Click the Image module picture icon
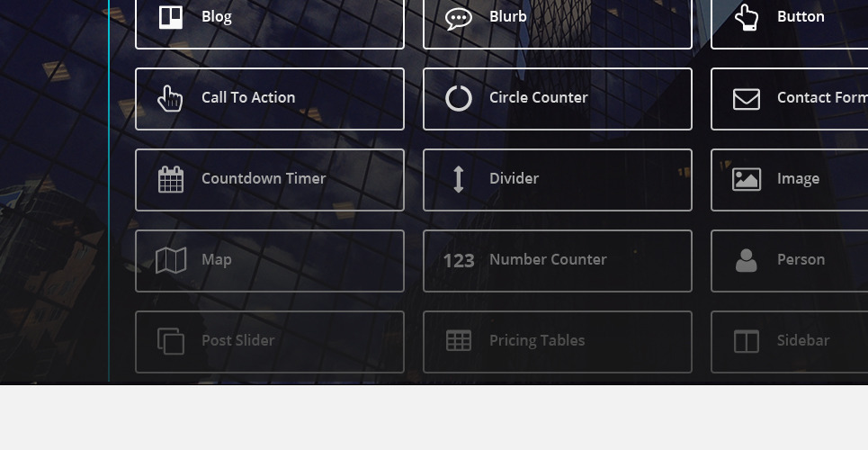The height and width of the screenshot is (450, 868). click(747, 179)
